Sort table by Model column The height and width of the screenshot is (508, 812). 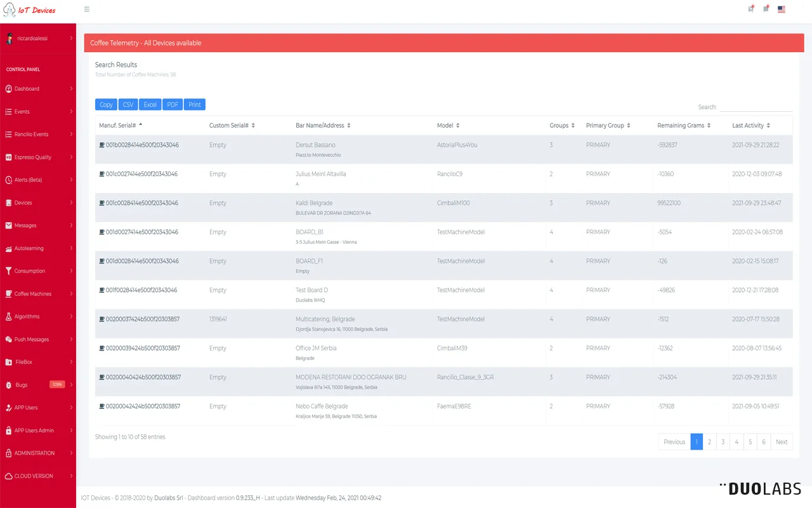coord(448,126)
